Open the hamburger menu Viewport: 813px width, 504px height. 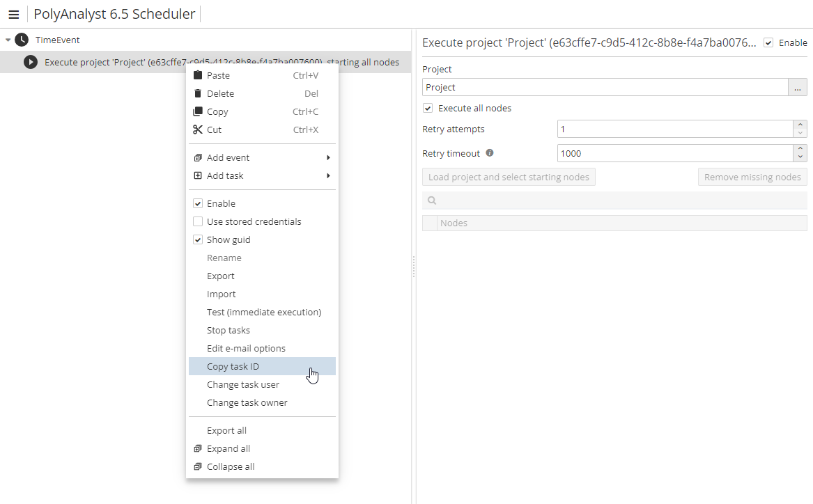click(x=14, y=13)
